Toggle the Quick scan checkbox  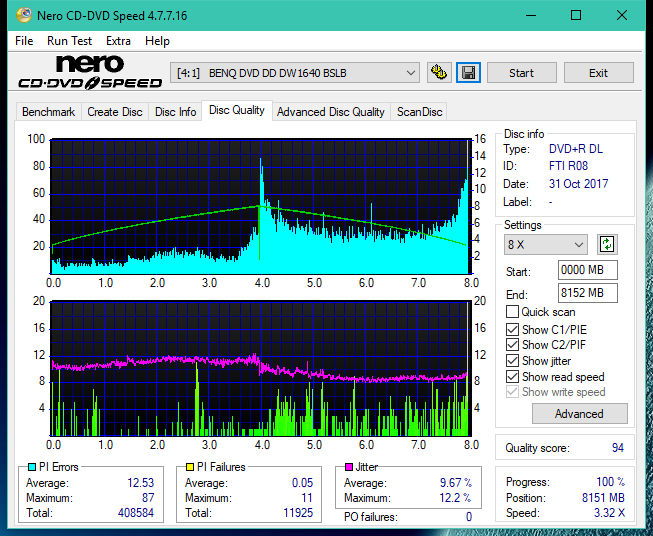coord(512,312)
